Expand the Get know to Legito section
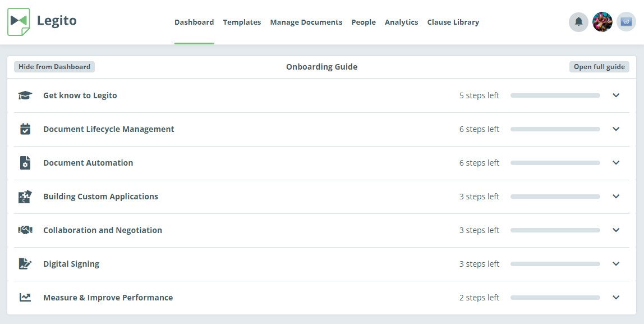644x324 pixels. (x=615, y=95)
